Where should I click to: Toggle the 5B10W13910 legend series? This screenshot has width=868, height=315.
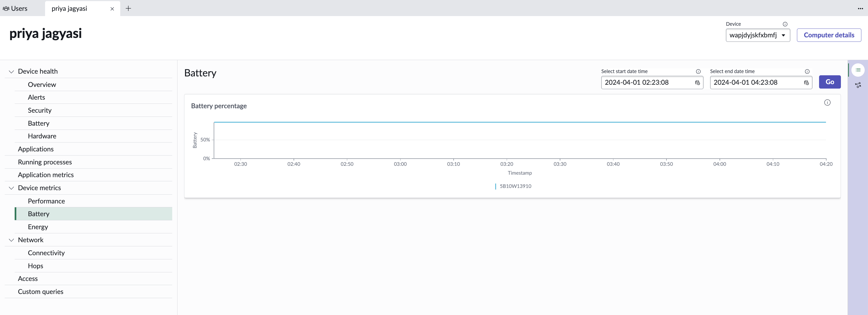coord(513,186)
